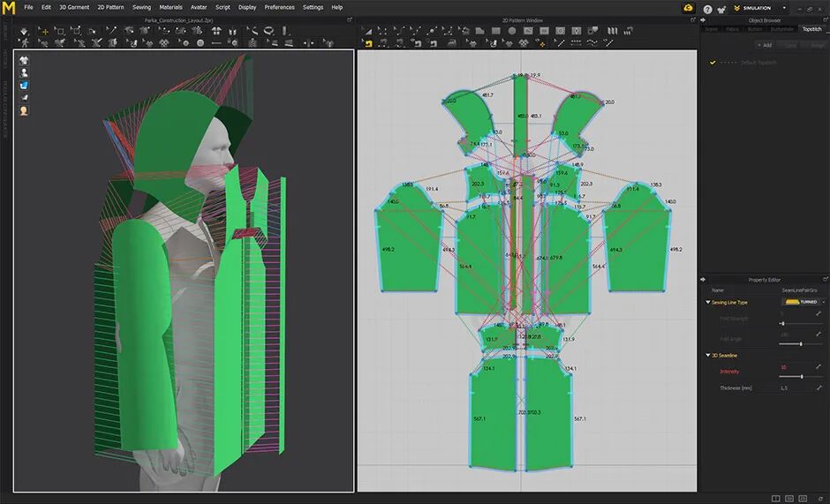Adjust the Fold Angle slider
This screenshot has height=504, width=830.
[x=799, y=344]
